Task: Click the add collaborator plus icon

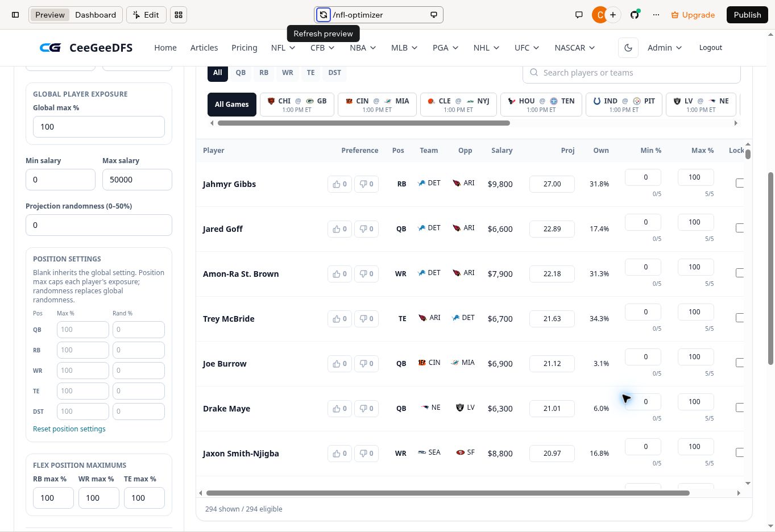Action: click(x=613, y=15)
